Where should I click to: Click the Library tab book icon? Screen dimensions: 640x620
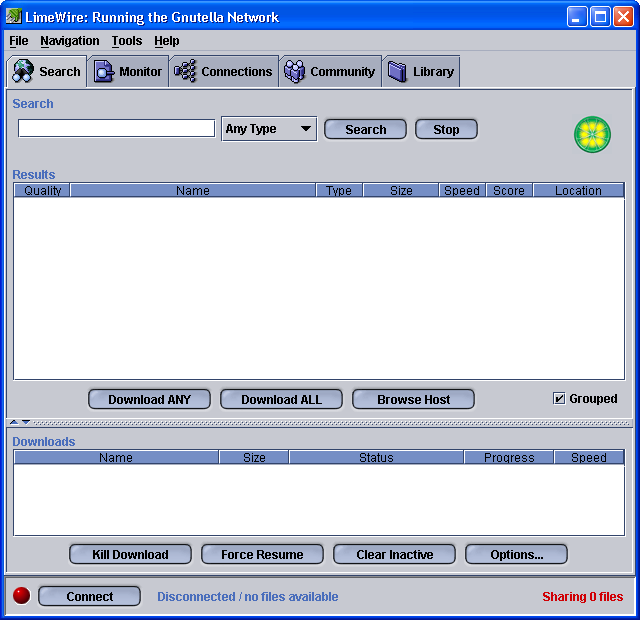pos(397,71)
